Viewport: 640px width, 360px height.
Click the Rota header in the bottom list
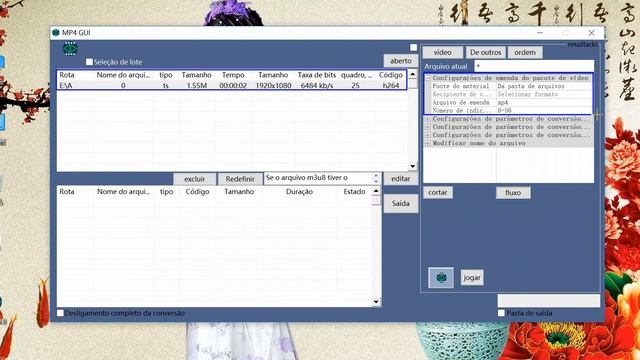(67, 191)
